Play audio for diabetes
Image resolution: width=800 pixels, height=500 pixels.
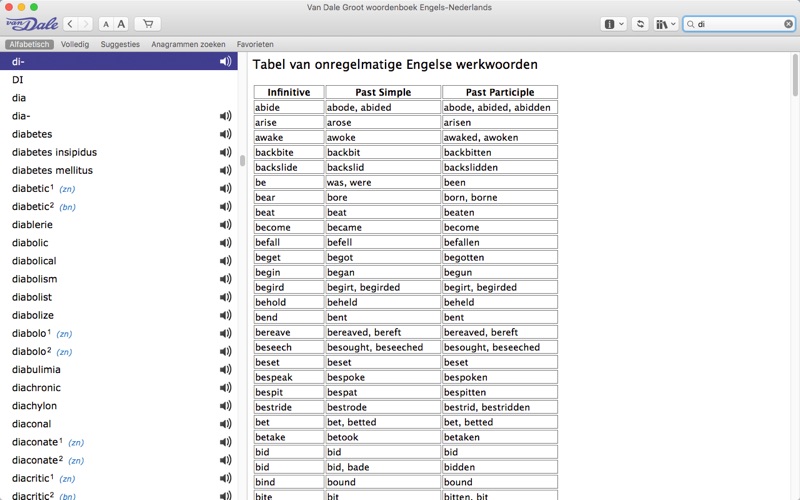coord(226,134)
